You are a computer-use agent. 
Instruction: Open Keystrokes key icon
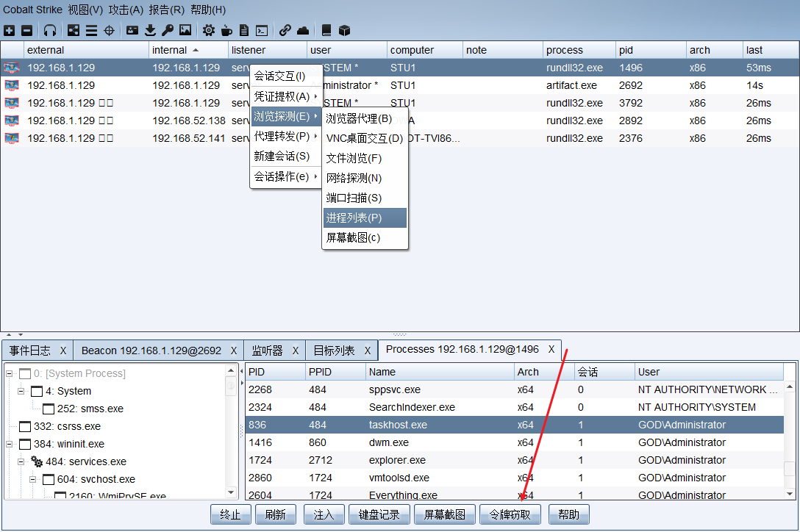168,31
